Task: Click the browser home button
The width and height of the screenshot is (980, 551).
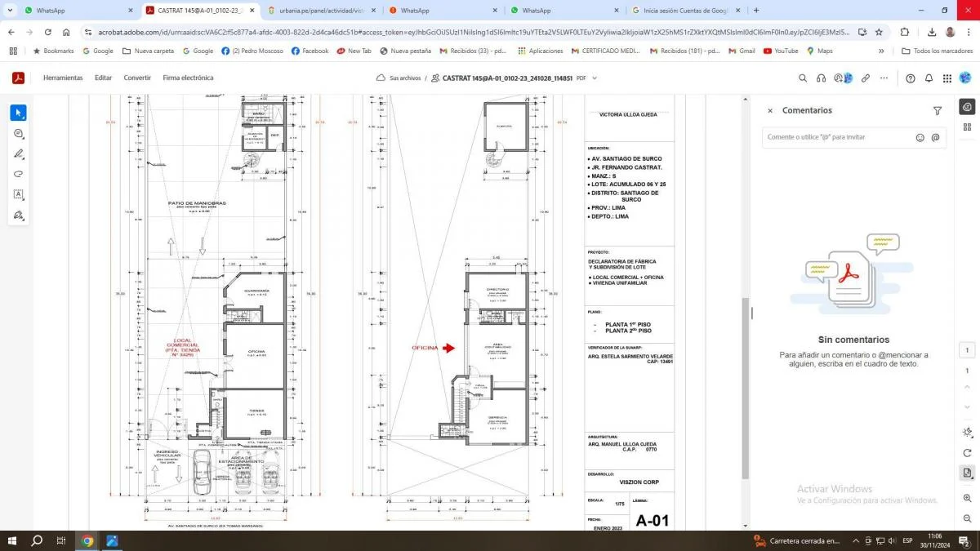Action: 65,32
